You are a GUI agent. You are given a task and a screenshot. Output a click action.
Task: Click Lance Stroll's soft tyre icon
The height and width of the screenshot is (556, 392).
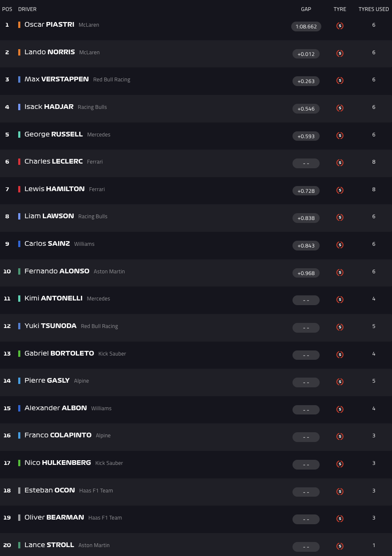340,546
